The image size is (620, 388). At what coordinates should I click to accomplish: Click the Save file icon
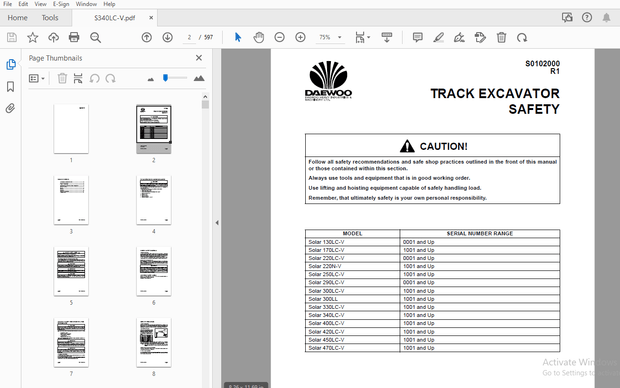12,38
